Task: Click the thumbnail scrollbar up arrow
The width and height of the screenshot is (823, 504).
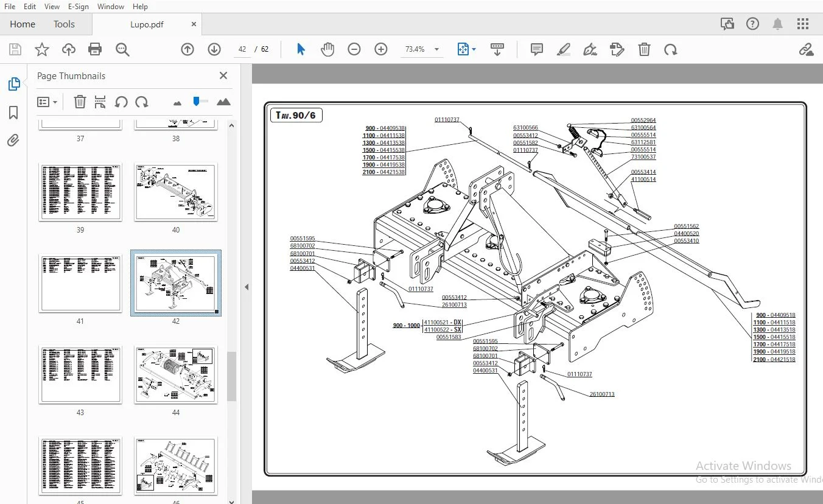Action: 231,125
